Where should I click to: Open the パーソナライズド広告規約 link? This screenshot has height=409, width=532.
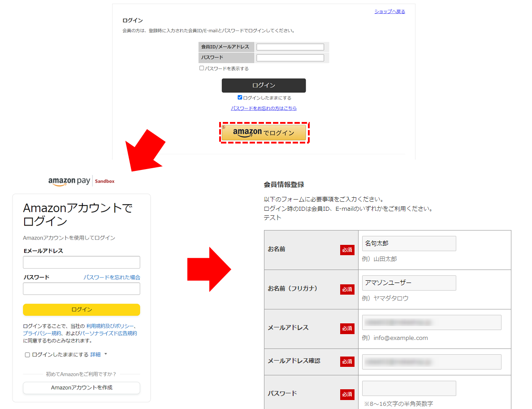tap(108, 333)
